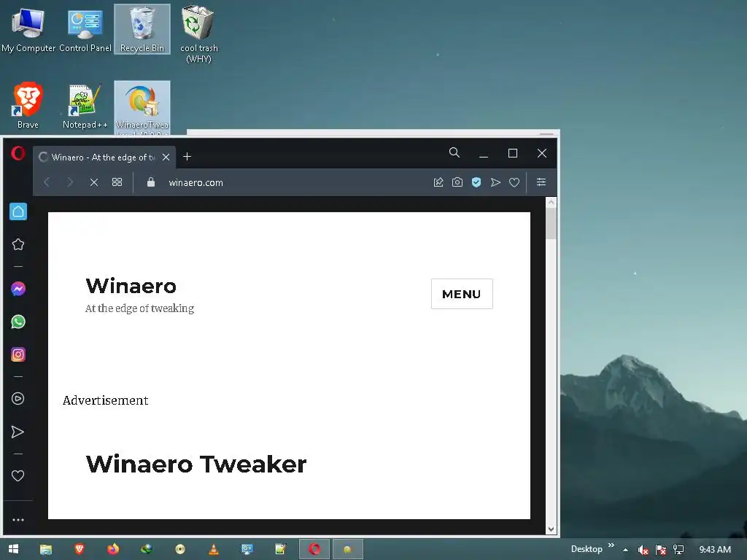Open the tab search magnifier
Screen dimensions: 747x560
[x=454, y=152]
